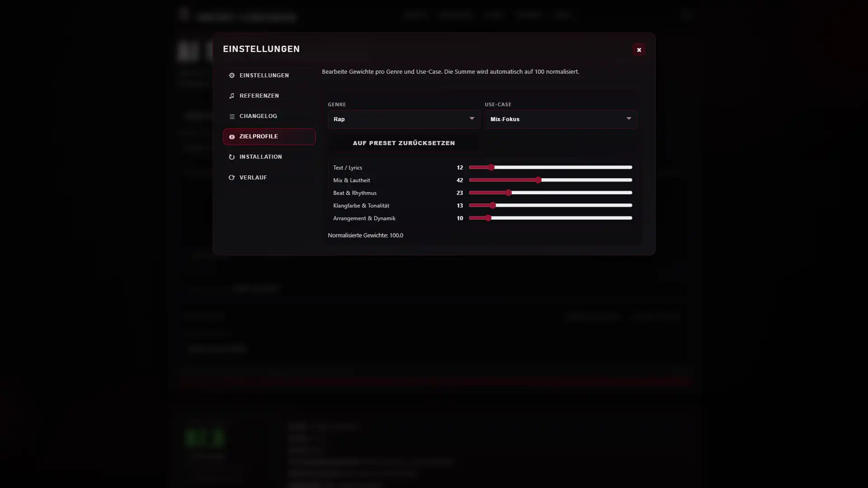Click the Normalisierte Gewichte: 100.0 text
This screenshot has width=868, height=488.
pyautogui.click(x=365, y=235)
